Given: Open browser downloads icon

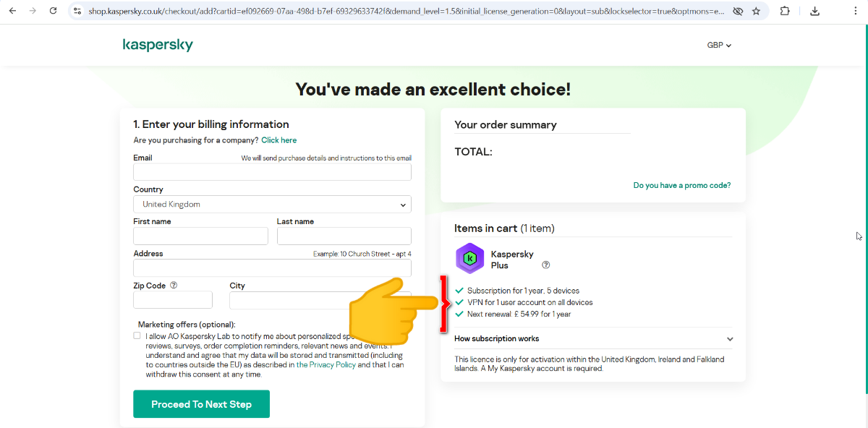Looking at the screenshot, I should tap(815, 11).
